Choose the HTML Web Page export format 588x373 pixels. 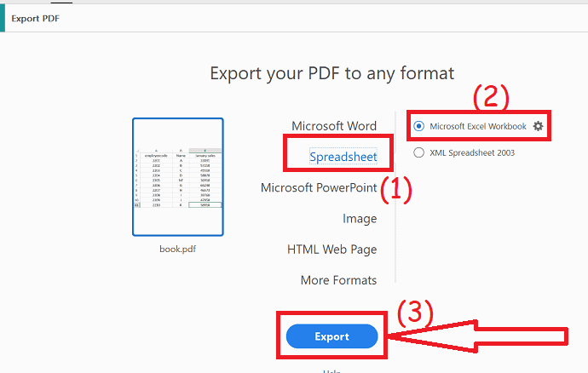pos(331,250)
